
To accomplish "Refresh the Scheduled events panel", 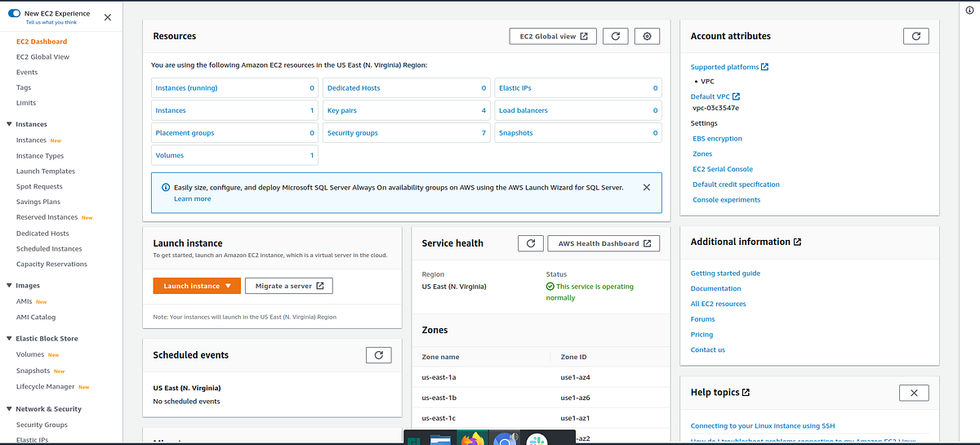I will pyautogui.click(x=379, y=355).
